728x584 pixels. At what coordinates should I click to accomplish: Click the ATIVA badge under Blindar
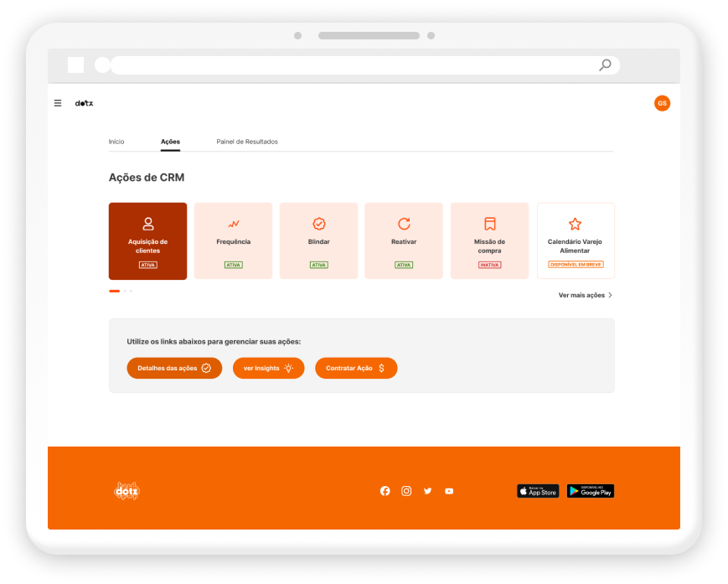pos(318,265)
